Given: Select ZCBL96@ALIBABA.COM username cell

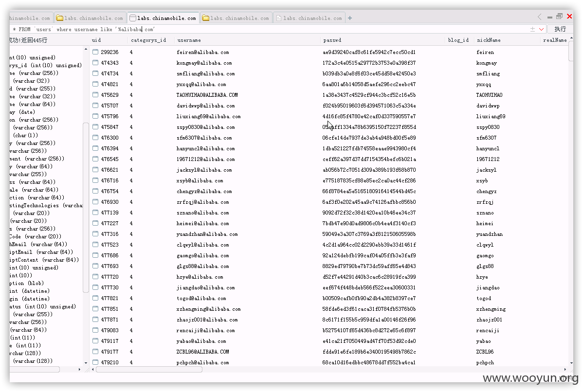Looking at the screenshot, I should click(202, 352).
